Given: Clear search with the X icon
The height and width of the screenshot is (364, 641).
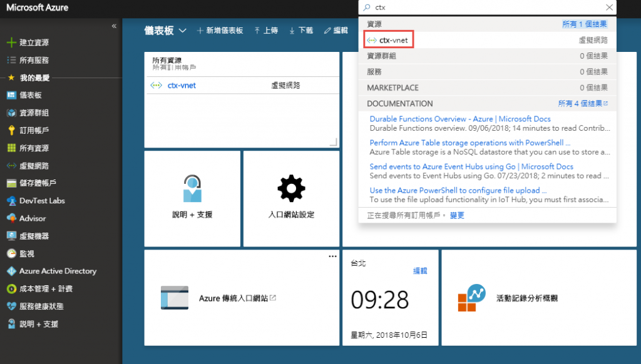Looking at the screenshot, I should [609, 8].
